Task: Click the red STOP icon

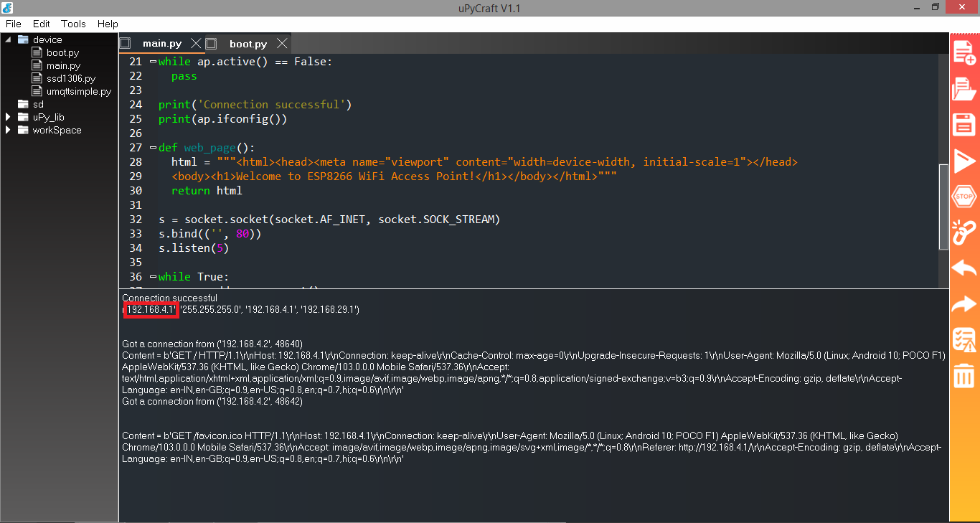Action: (x=963, y=196)
